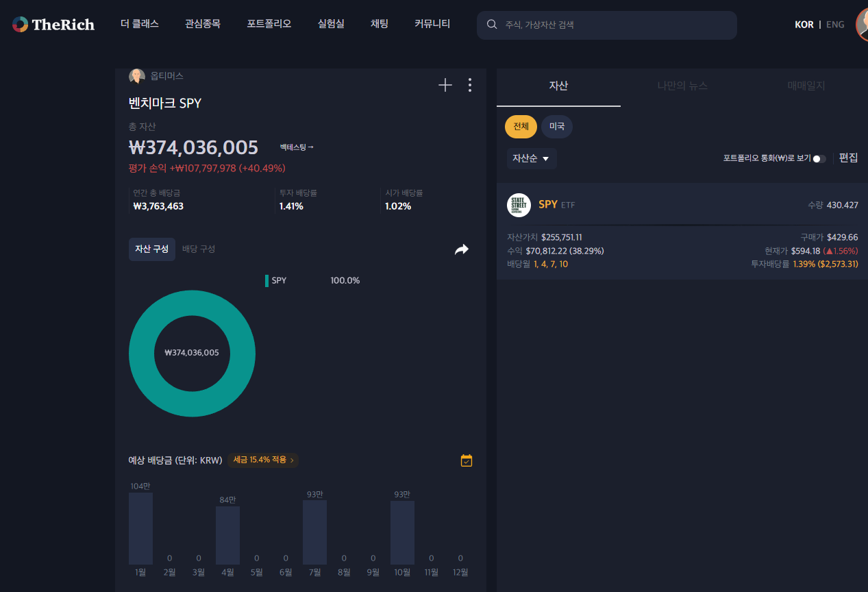Switch to the 배당 구성 tab
Screen dimensions: 868x592
coord(199,249)
